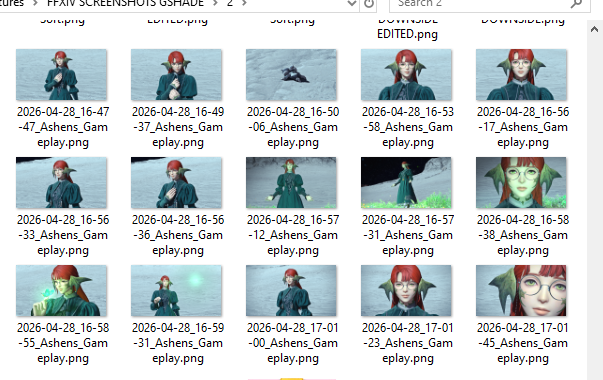Refresh the folder view

click(x=369, y=4)
